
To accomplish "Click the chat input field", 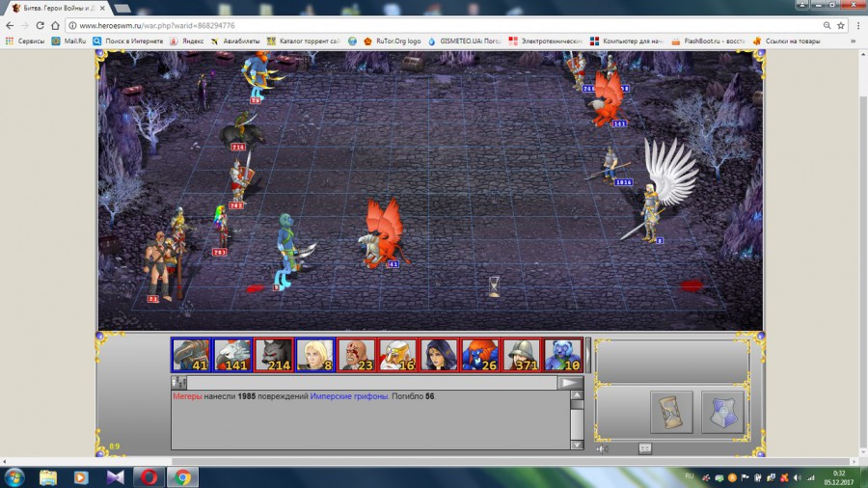I will coord(372,382).
